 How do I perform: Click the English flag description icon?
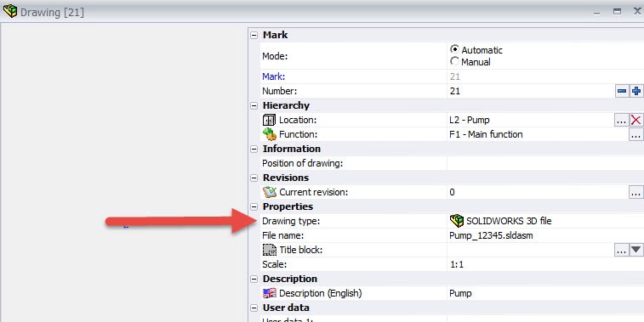pyautogui.click(x=270, y=293)
